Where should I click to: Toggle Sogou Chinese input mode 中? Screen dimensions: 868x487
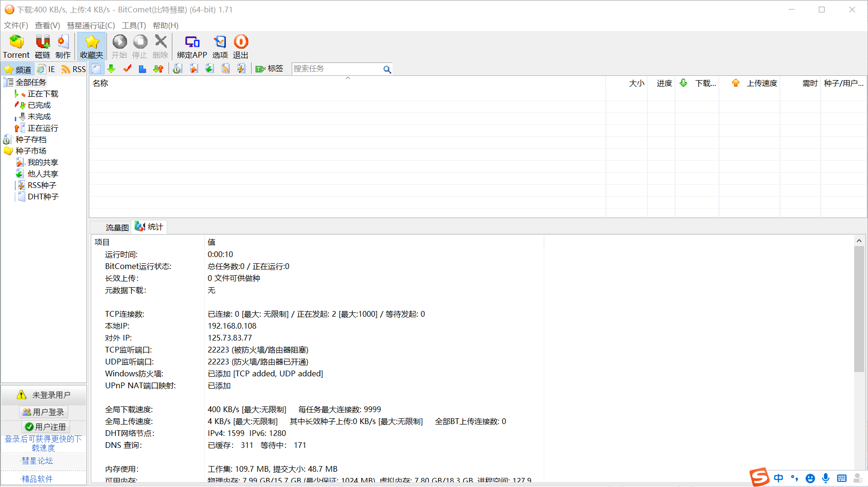click(x=779, y=478)
